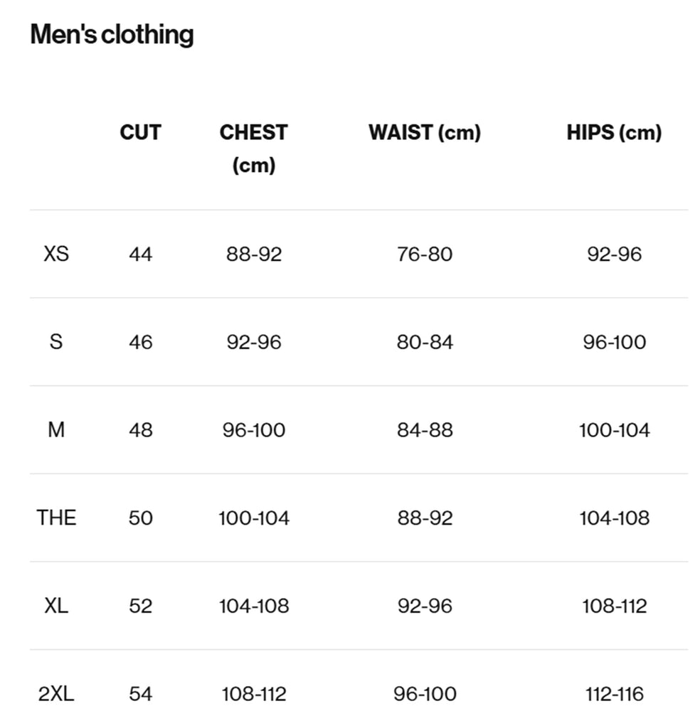The image size is (700, 728).
Task: Click cut value 48 in M row
Action: click(x=140, y=430)
